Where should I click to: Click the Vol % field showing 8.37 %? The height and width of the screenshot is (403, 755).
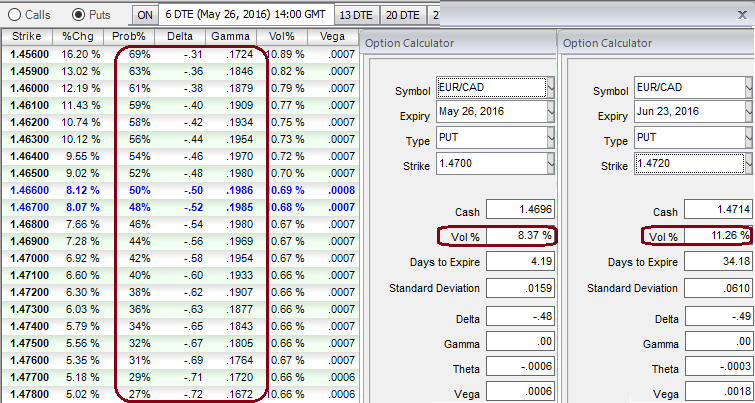520,236
